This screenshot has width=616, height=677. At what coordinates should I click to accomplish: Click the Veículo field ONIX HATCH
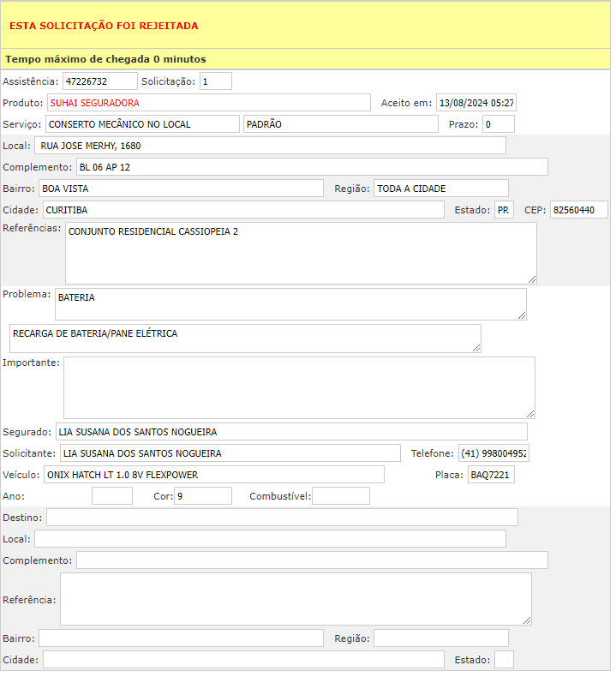(x=213, y=475)
